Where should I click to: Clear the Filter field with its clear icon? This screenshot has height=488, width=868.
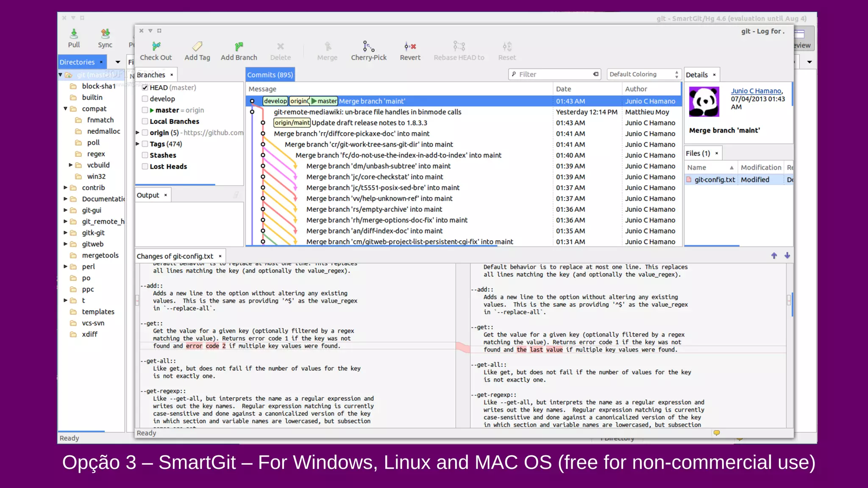click(x=596, y=74)
